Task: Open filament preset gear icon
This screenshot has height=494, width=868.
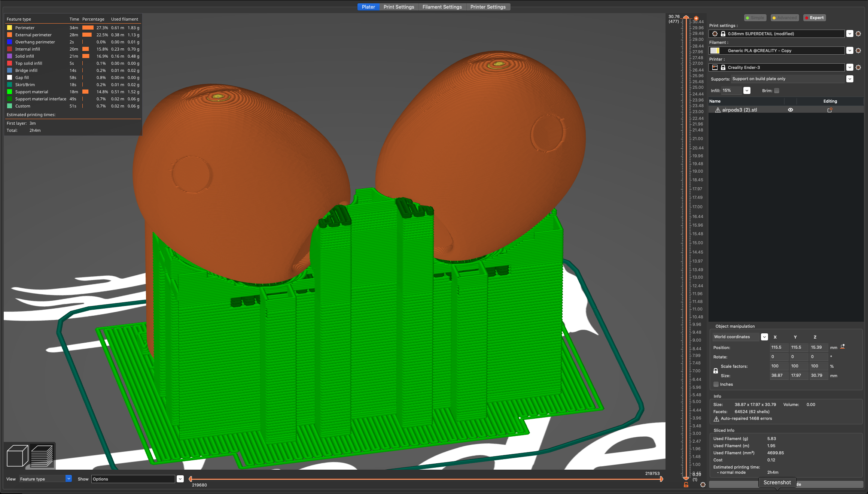Action: click(x=859, y=51)
